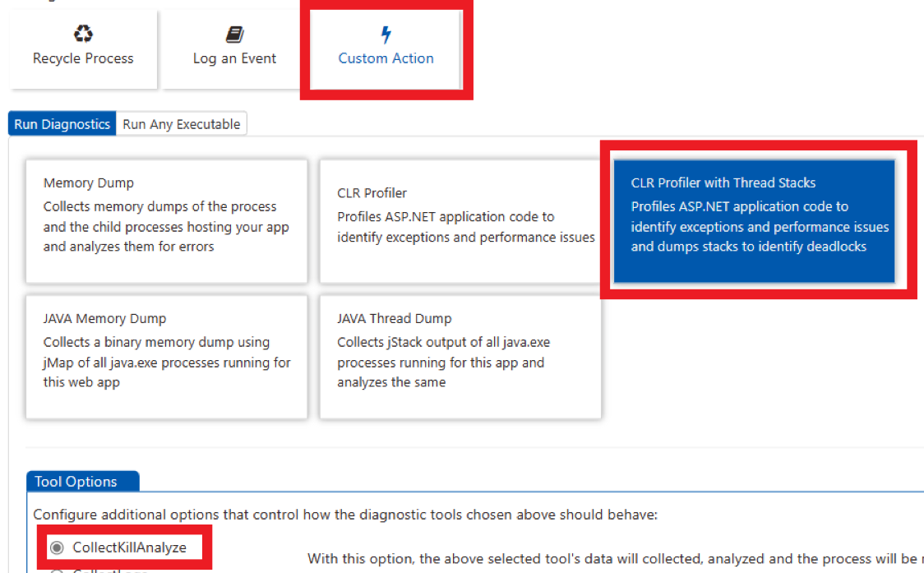Select the Custom Action label text
Screen dimensions: 924x573
[386, 58]
